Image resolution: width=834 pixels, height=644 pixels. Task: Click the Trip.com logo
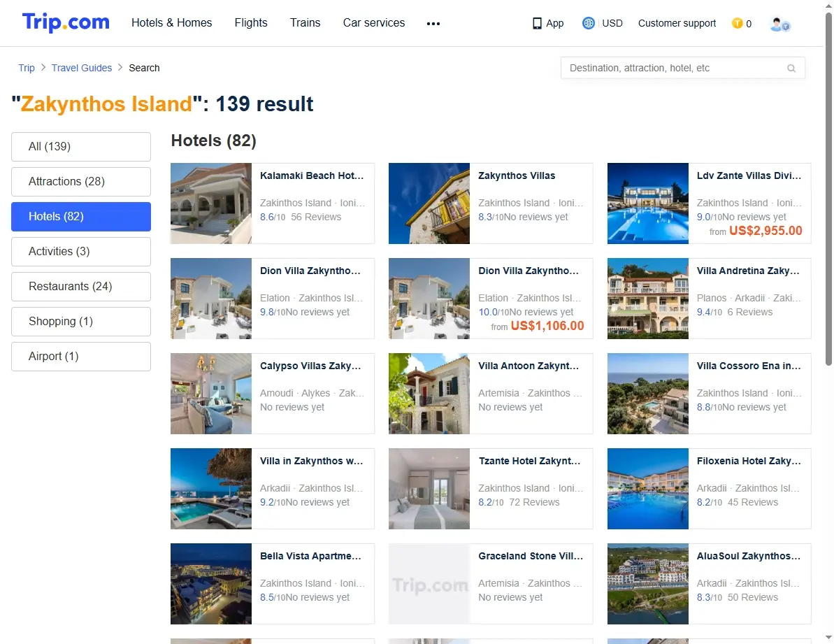(66, 22)
